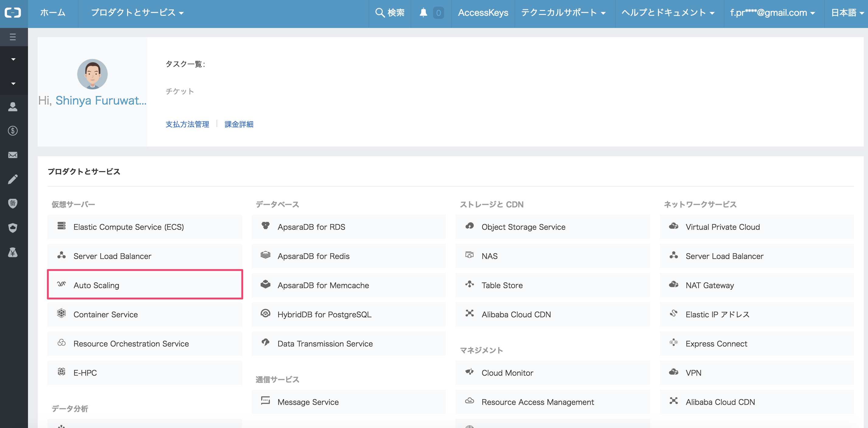868x428 pixels.
Task: Click the yen money bag sidebar icon
Action: pos(13,252)
